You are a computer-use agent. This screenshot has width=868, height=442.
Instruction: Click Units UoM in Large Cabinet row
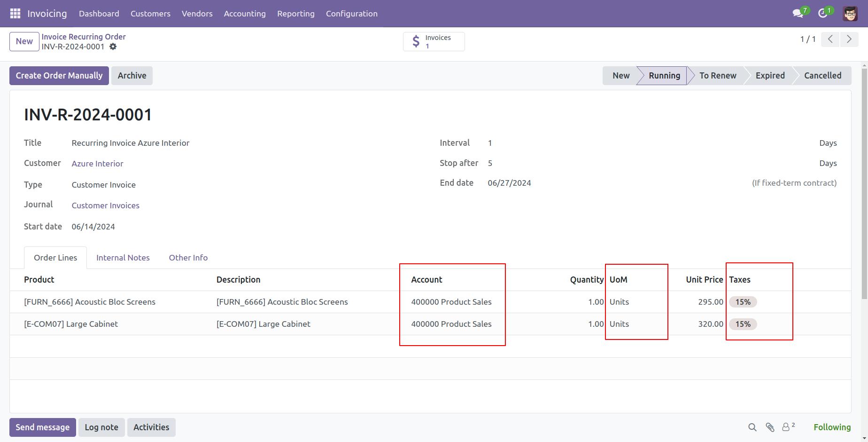click(619, 324)
